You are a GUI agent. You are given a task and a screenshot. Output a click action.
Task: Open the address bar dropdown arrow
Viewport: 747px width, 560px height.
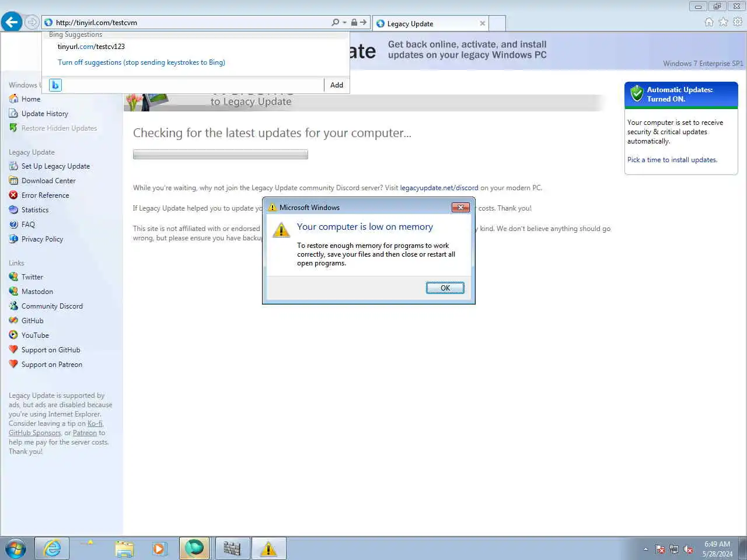click(x=344, y=22)
